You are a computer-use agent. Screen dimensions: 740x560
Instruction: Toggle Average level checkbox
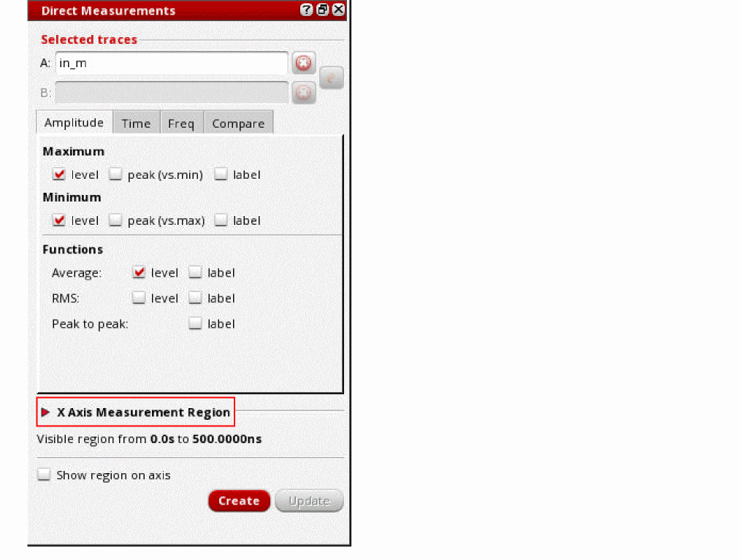tap(139, 272)
